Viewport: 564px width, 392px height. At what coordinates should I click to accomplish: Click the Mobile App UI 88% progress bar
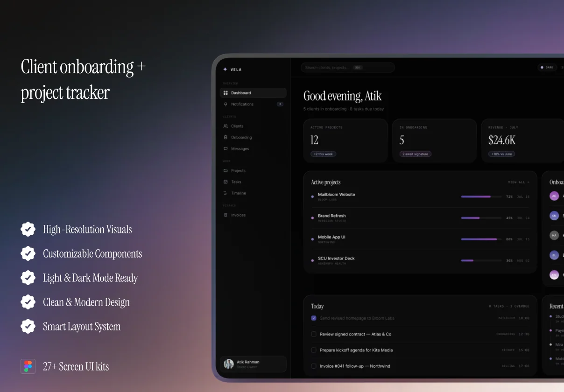point(482,239)
